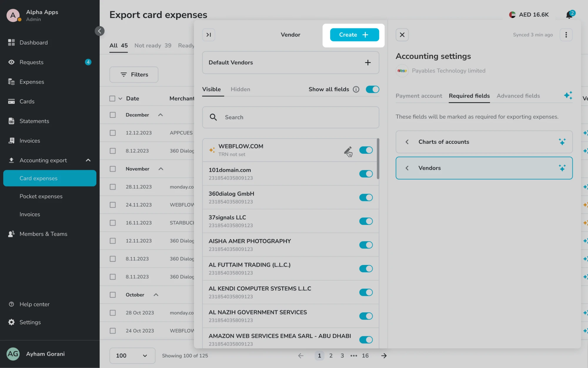Click the vendor list scrollbar
The width and height of the screenshot is (588, 368).
(378, 159)
